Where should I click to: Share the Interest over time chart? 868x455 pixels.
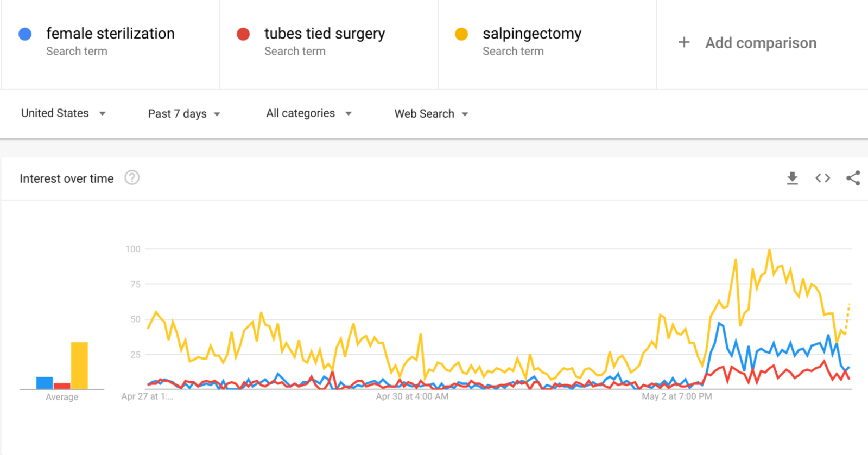(x=853, y=178)
